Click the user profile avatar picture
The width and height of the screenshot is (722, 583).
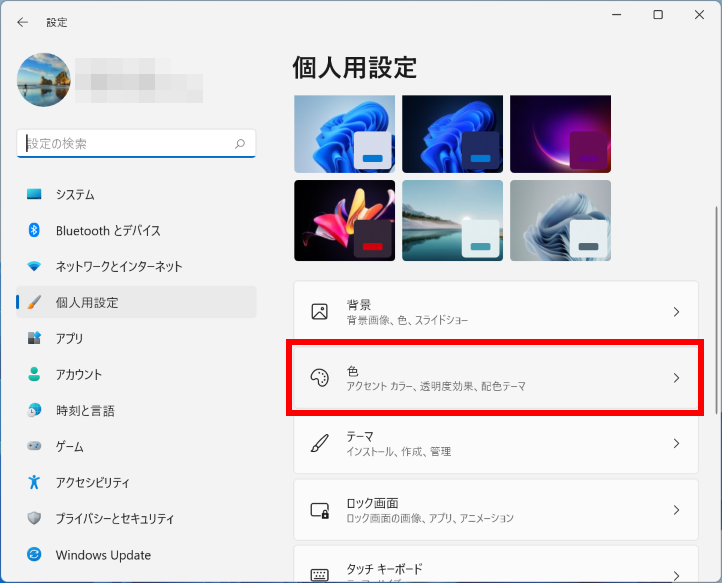point(44,80)
